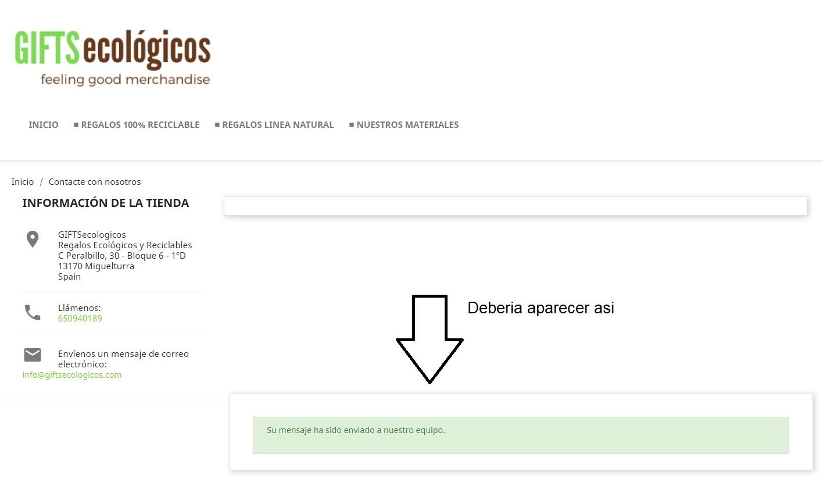This screenshot has height=504, width=823.
Task: Open the INICIO menu item
Action: pyautogui.click(x=44, y=125)
